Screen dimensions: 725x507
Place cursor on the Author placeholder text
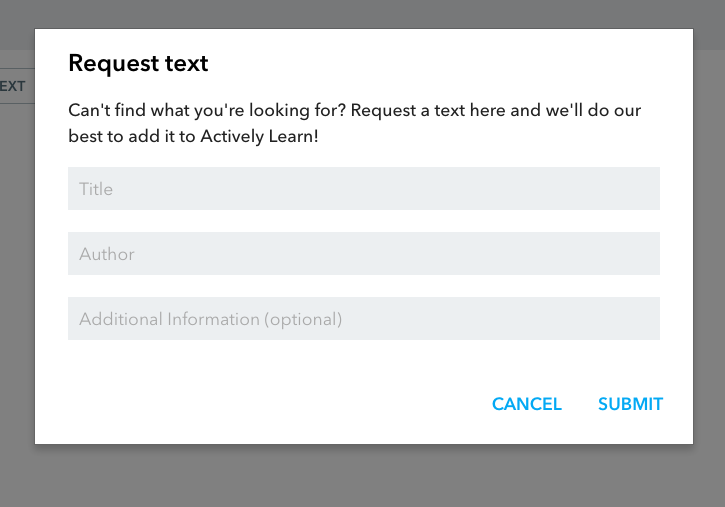[x=107, y=254]
